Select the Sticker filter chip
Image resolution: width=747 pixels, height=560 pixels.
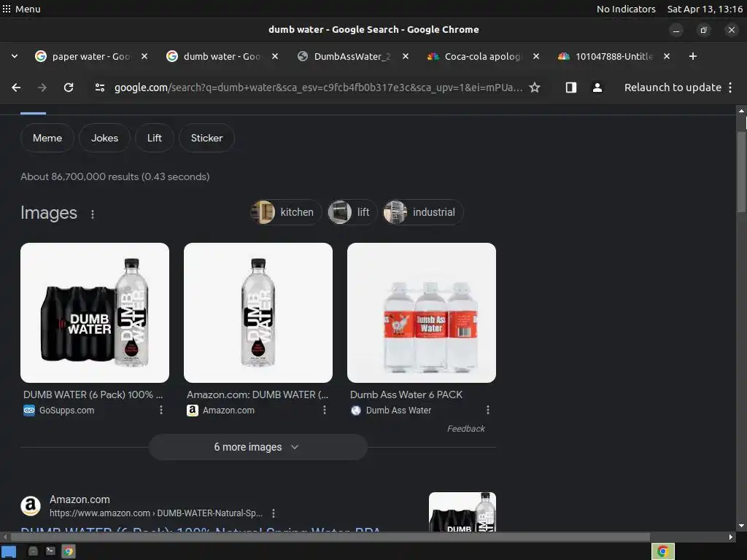pyautogui.click(x=206, y=138)
